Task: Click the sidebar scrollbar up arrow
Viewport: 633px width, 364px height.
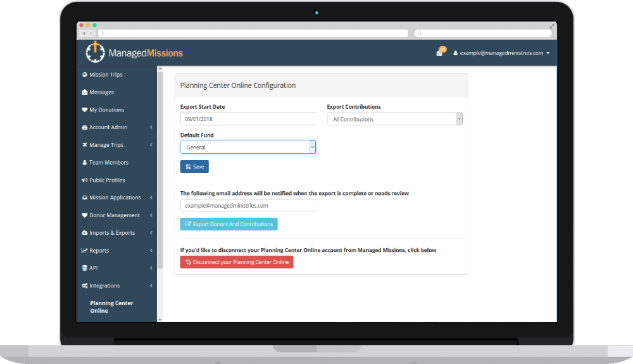Action: tap(160, 69)
